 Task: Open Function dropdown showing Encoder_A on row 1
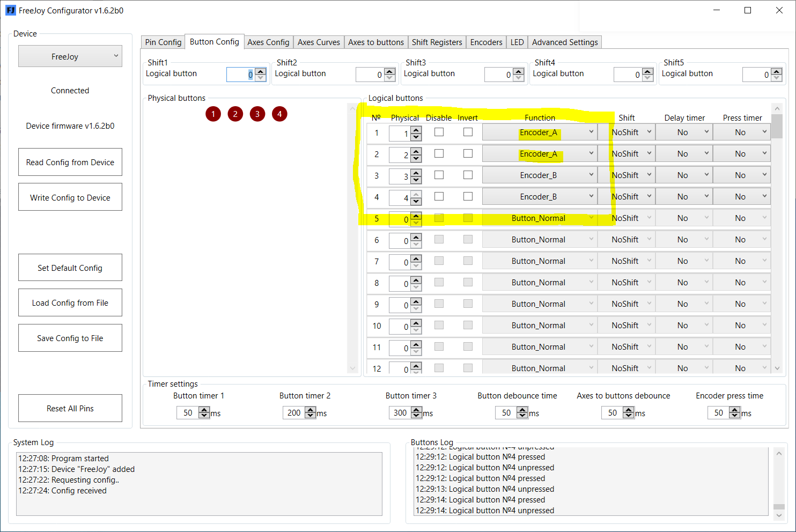point(539,131)
